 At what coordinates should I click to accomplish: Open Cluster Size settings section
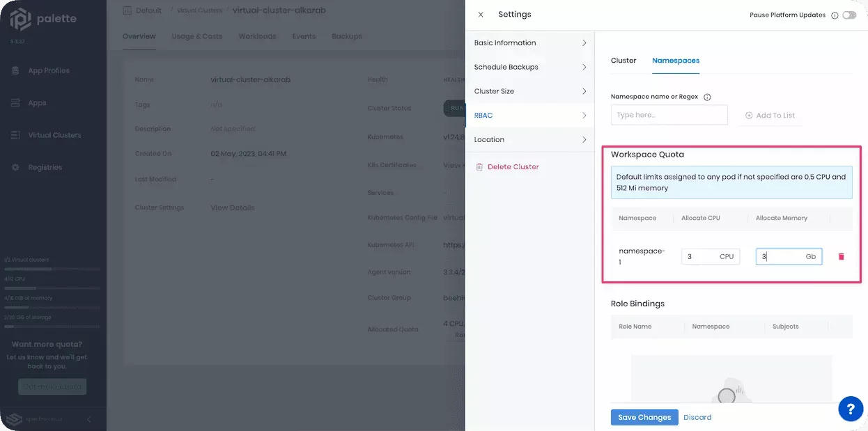coord(529,91)
